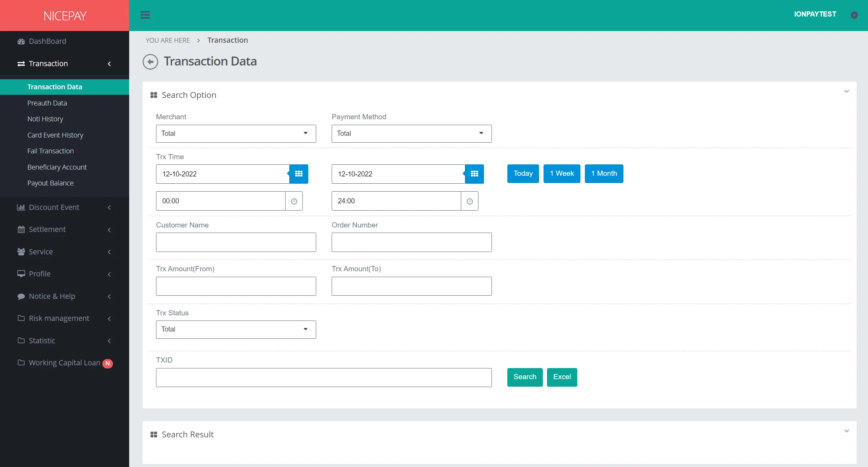The image size is (868, 467).
Task: Click the 1 Week date filter
Action: (562, 173)
